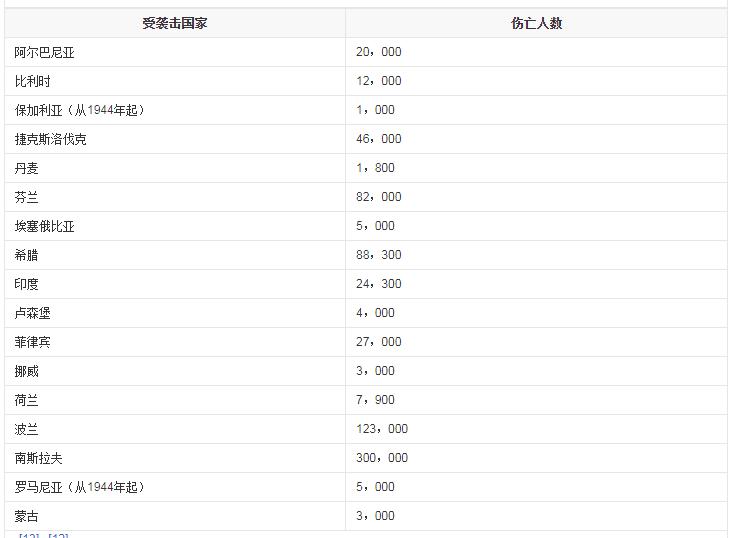
Task: Click the 123,000 value for 波兰
Action: (x=382, y=429)
